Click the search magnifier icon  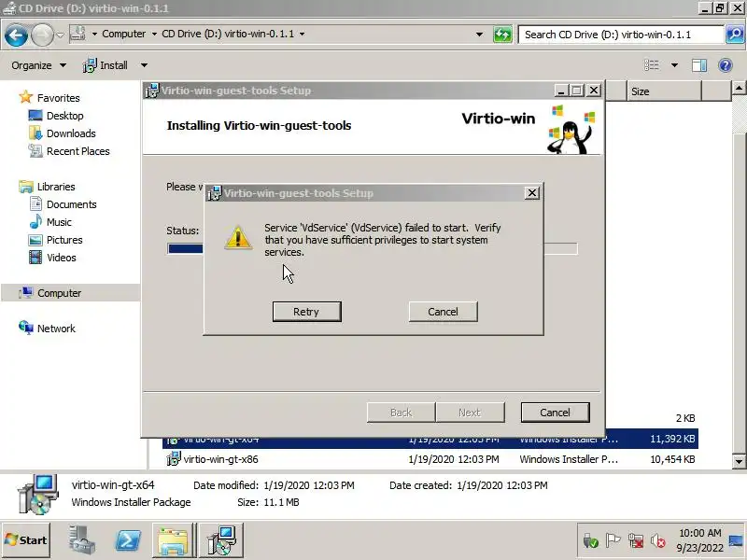point(735,35)
